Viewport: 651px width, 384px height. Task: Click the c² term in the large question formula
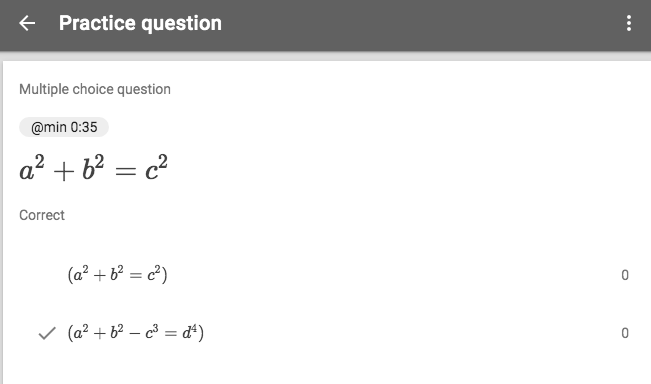(157, 168)
